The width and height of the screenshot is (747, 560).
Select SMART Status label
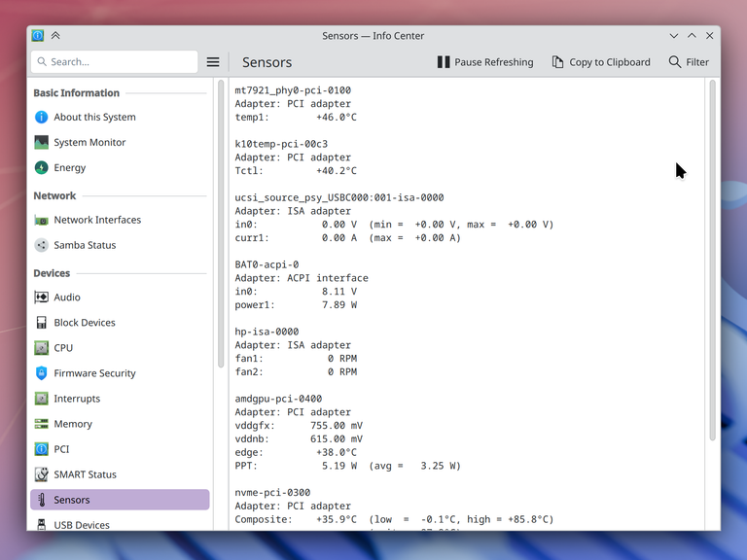click(x=85, y=474)
